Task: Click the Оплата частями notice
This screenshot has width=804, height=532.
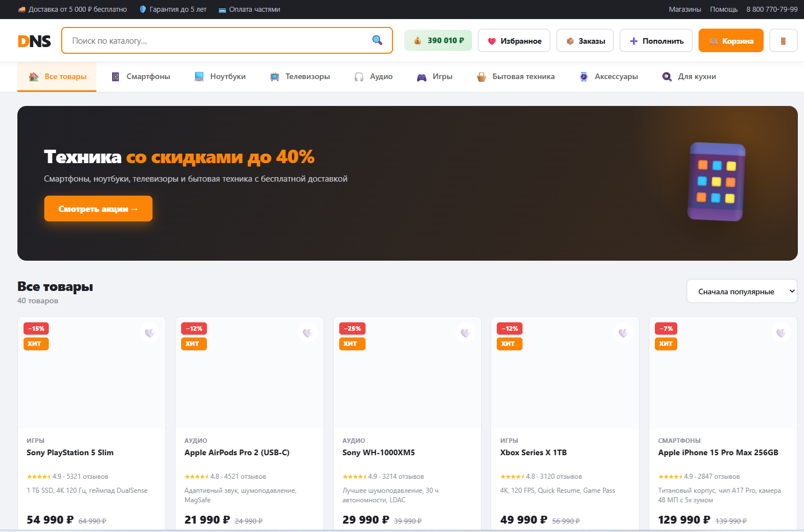Action: (x=249, y=10)
